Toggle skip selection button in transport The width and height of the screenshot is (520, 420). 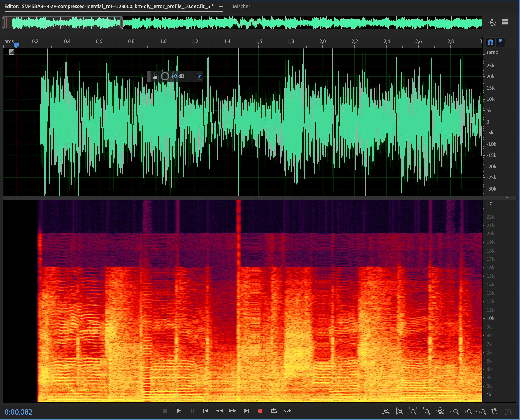(x=287, y=411)
